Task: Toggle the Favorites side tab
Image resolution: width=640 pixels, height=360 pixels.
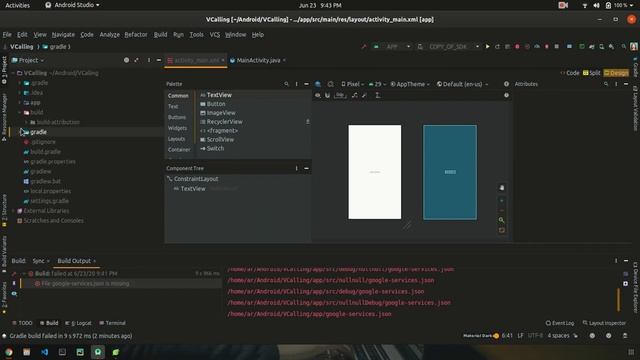Action: 4,298
